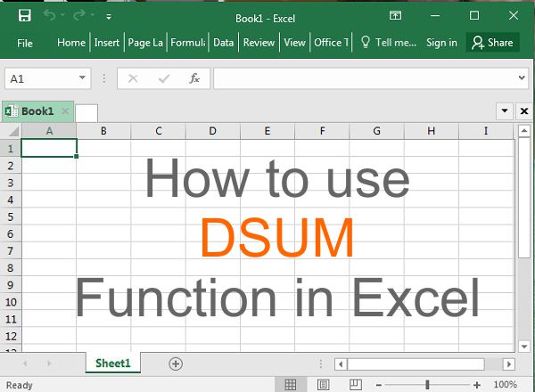Click horizontal scrollbar right arrow

pos(509,364)
